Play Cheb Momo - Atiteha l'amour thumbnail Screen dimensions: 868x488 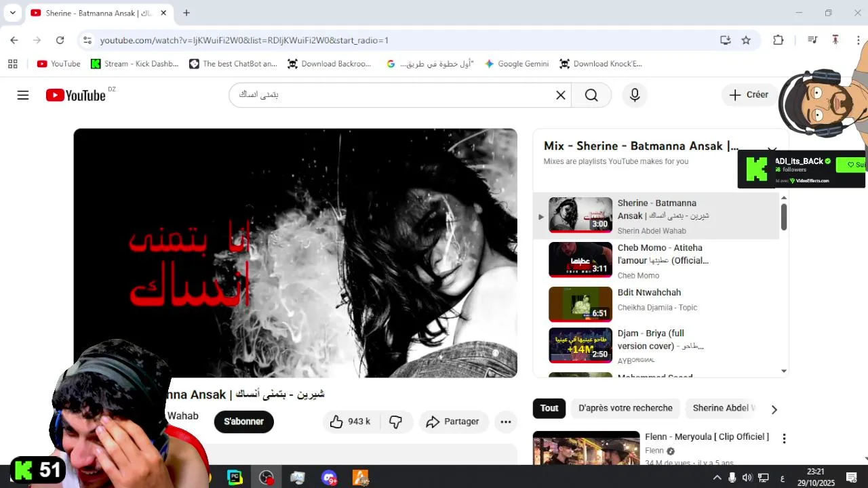tap(580, 260)
